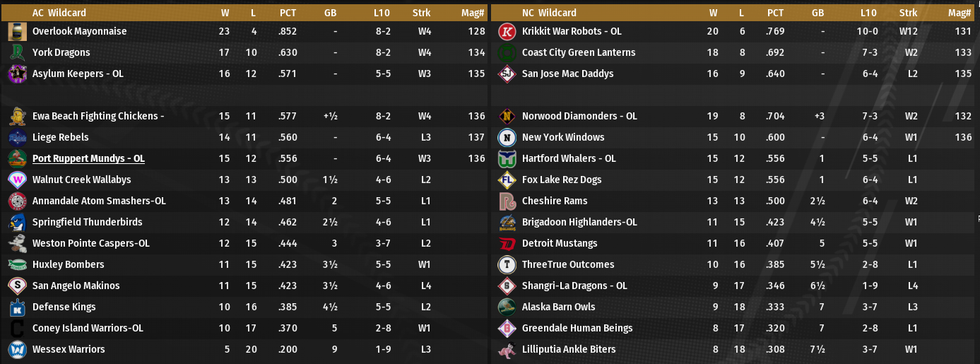Open the Port Ruppert Mundys team link
980x364 pixels.
[x=88, y=159]
